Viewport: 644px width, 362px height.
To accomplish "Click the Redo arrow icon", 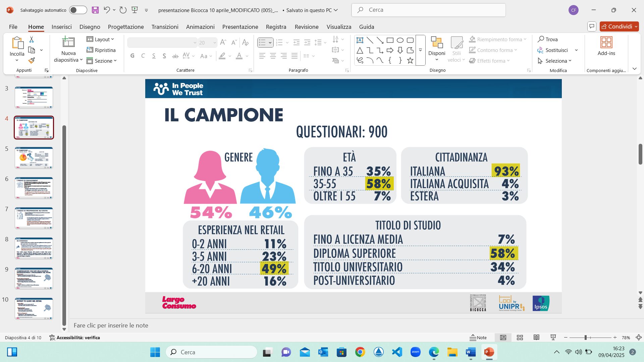I will [123, 10].
